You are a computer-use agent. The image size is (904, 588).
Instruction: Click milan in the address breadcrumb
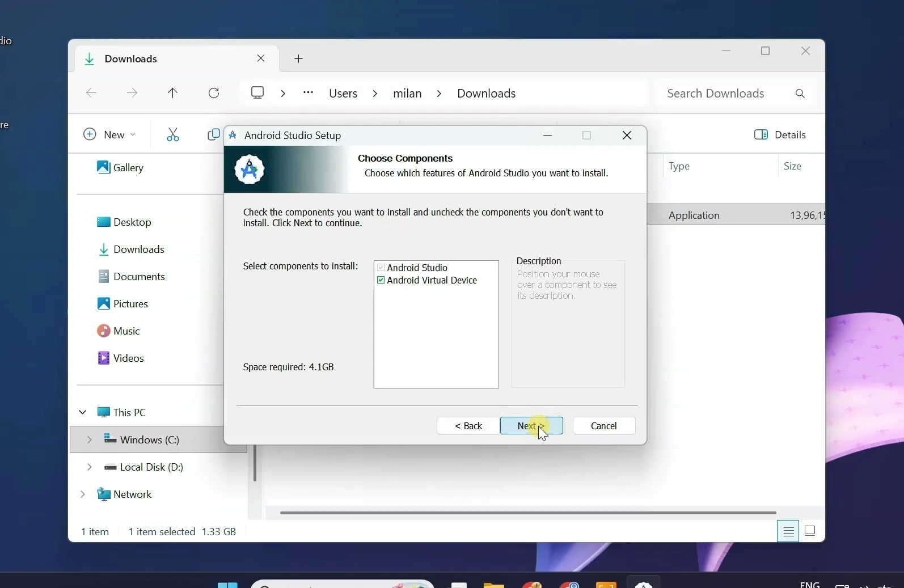pyautogui.click(x=407, y=94)
